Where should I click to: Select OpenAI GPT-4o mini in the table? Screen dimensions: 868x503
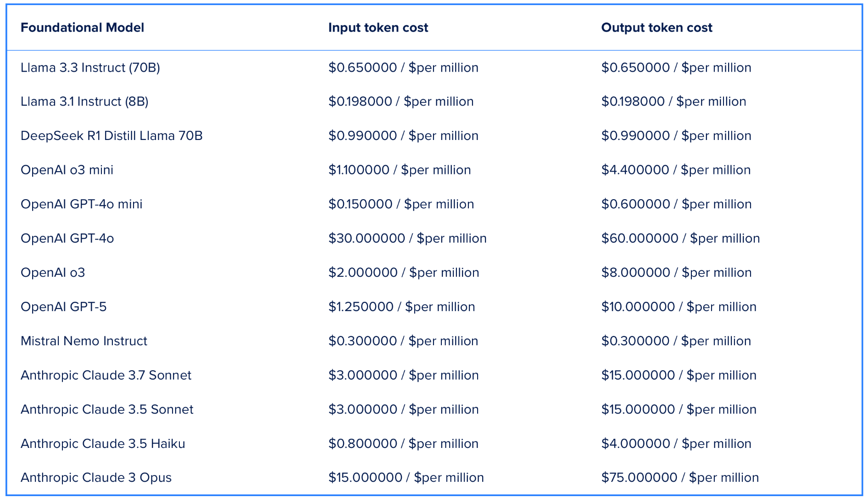click(82, 204)
